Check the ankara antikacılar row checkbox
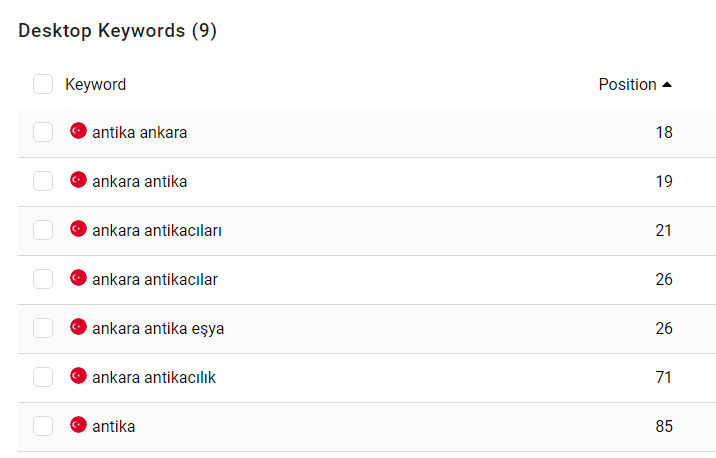 click(43, 279)
